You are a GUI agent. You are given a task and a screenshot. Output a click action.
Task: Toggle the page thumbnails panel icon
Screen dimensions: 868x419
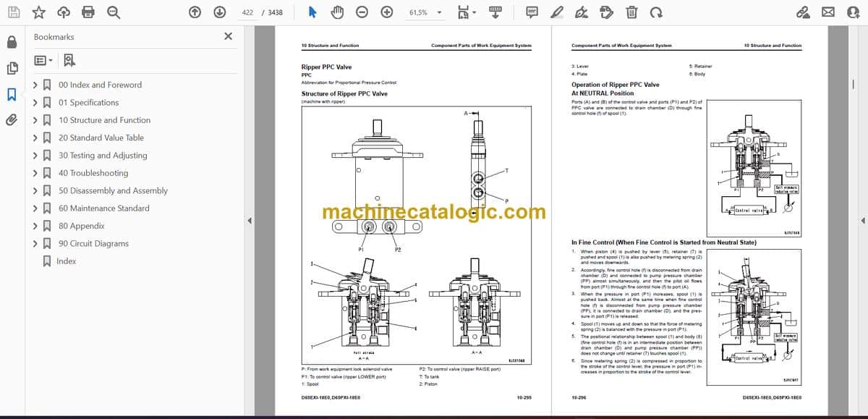click(12, 68)
